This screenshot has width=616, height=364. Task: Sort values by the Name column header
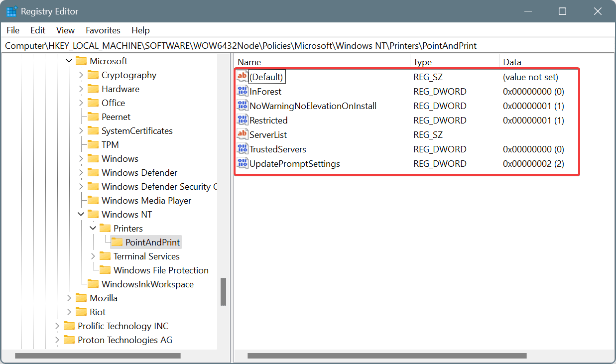pos(322,62)
